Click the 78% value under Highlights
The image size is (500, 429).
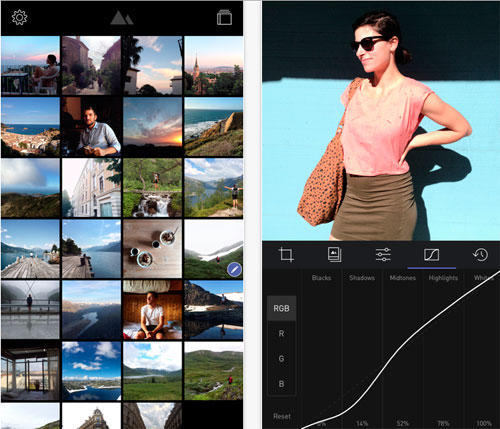click(x=443, y=424)
